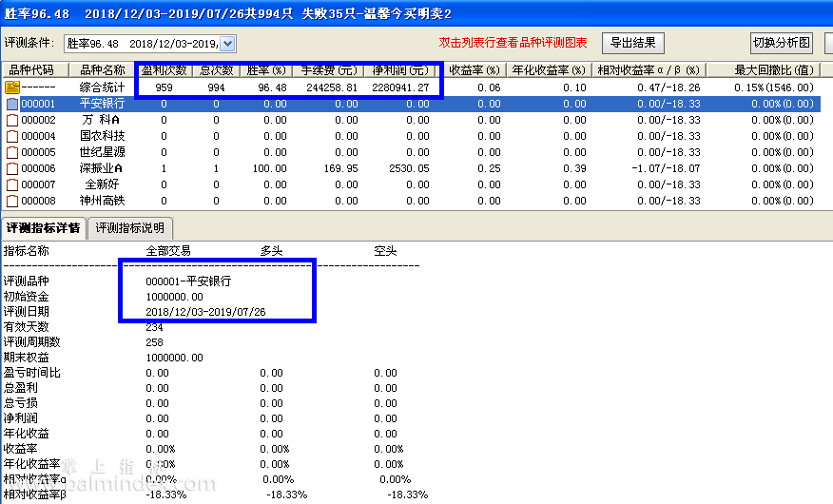Select the 万 科A row
Screen dimensions: 833x504
(x=412, y=120)
